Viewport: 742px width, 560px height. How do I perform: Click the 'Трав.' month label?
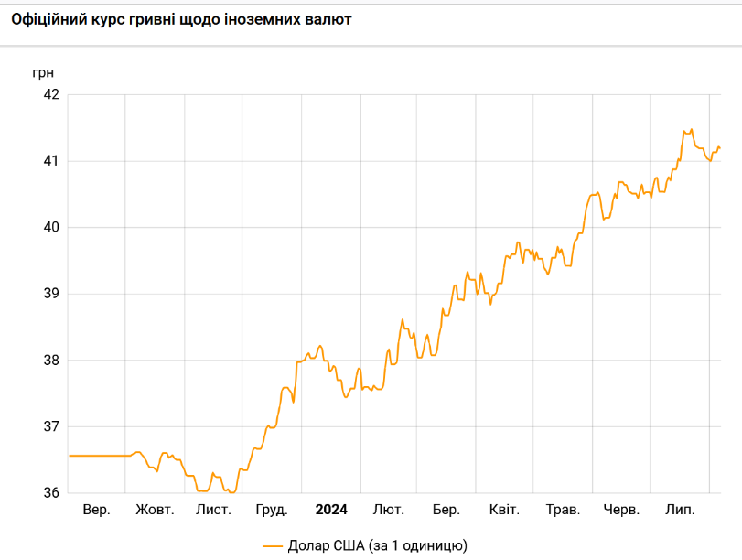coord(563,510)
